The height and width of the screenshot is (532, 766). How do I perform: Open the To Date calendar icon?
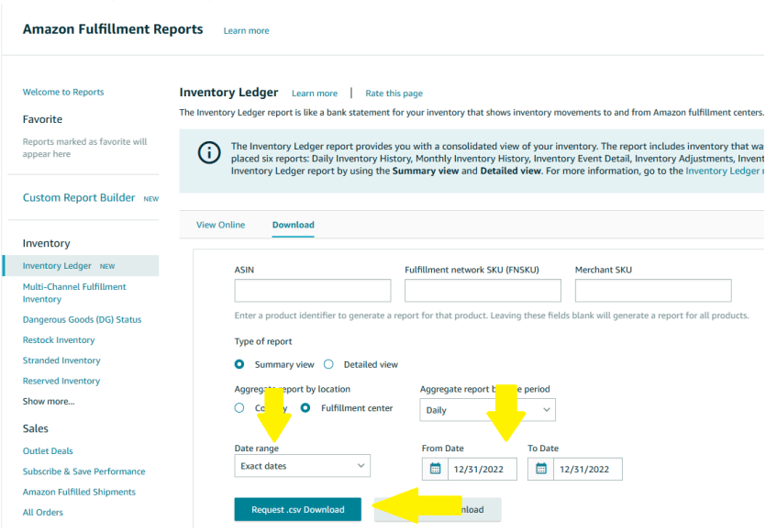[x=541, y=469]
